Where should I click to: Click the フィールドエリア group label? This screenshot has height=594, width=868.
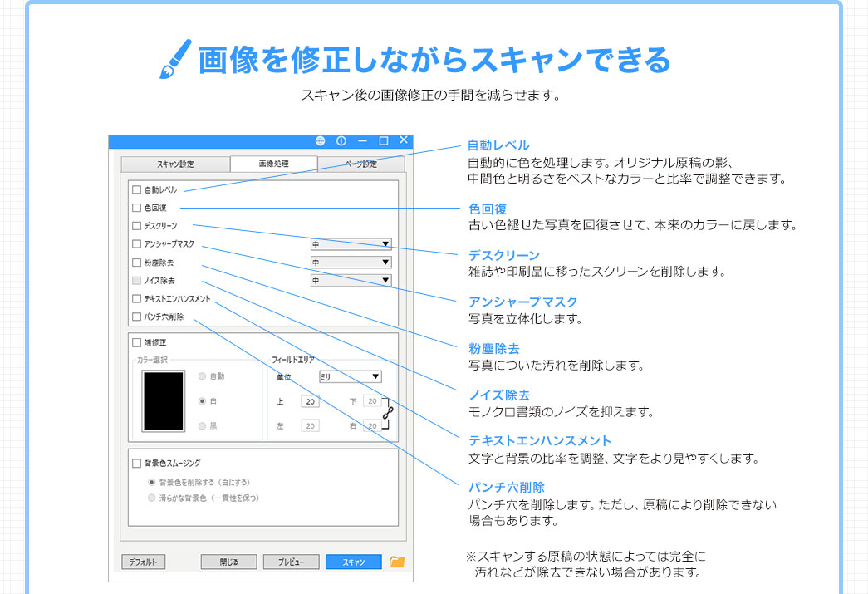(293, 360)
